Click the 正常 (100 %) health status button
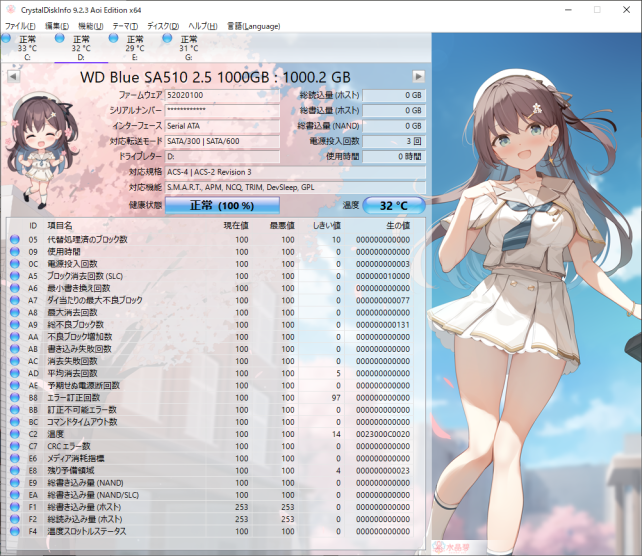 222,205
